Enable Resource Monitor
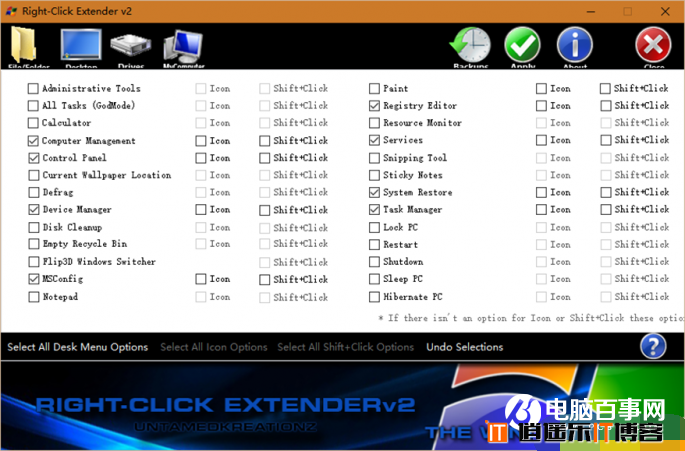This screenshot has width=685, height=451. coord(374,123)
